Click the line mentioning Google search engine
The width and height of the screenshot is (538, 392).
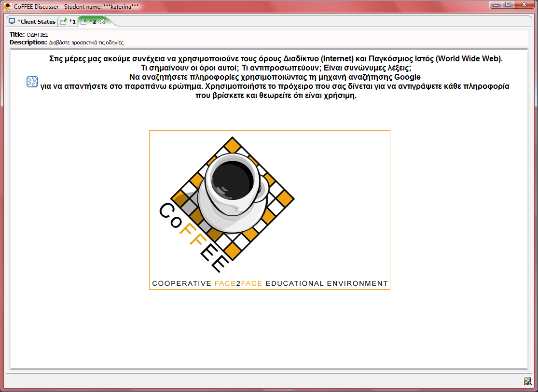[275, 77]
